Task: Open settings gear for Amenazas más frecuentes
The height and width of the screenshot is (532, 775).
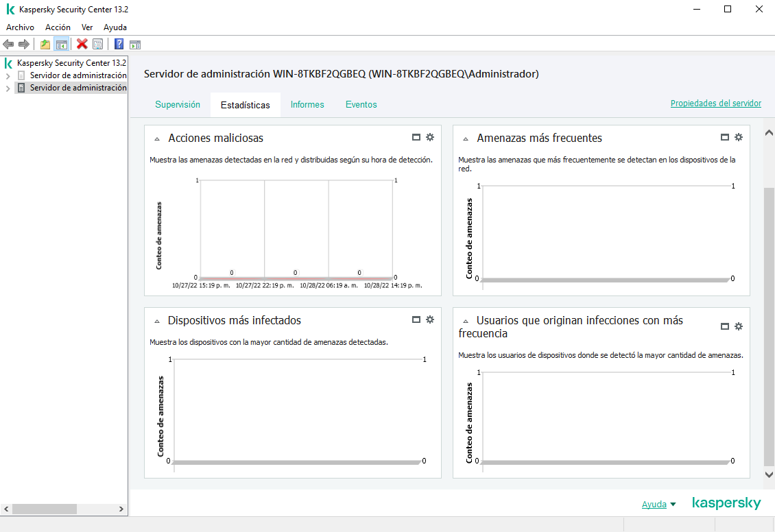Action: (739, 137)
